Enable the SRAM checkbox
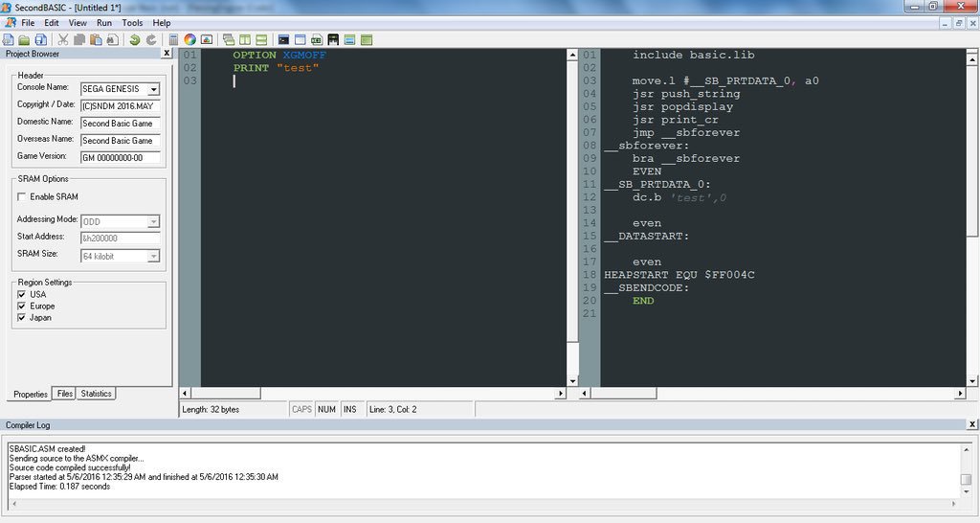The width and height of the screenshot is (980, 523). (x=22, y=196)
